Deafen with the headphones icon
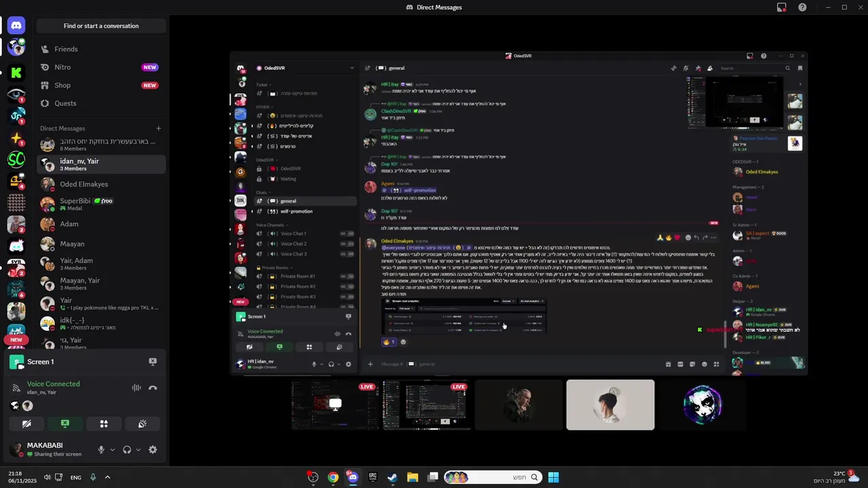Screen dimensions: 868x488 [127, 449]
